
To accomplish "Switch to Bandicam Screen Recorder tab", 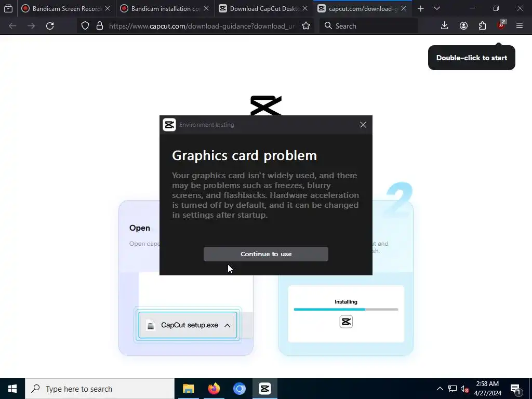I will (x=66, y=8).
